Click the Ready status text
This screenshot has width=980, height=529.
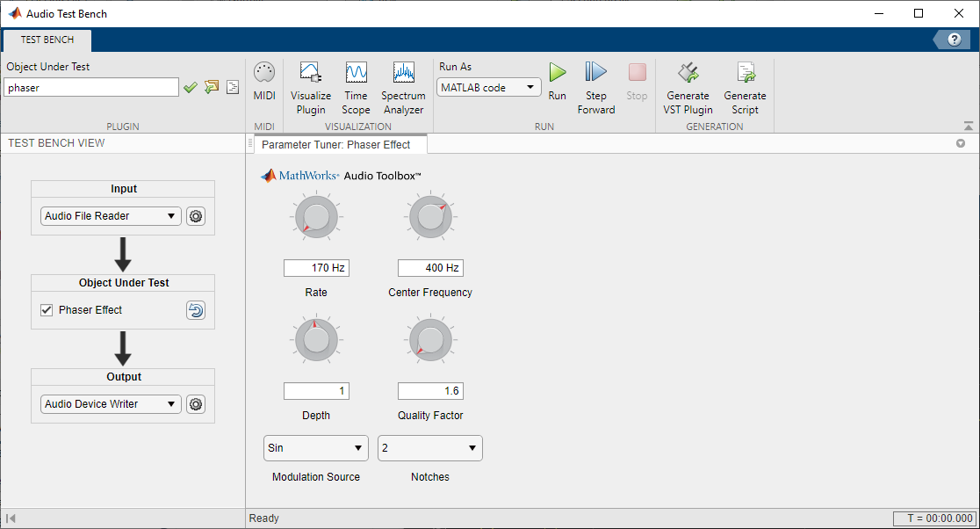263,518
